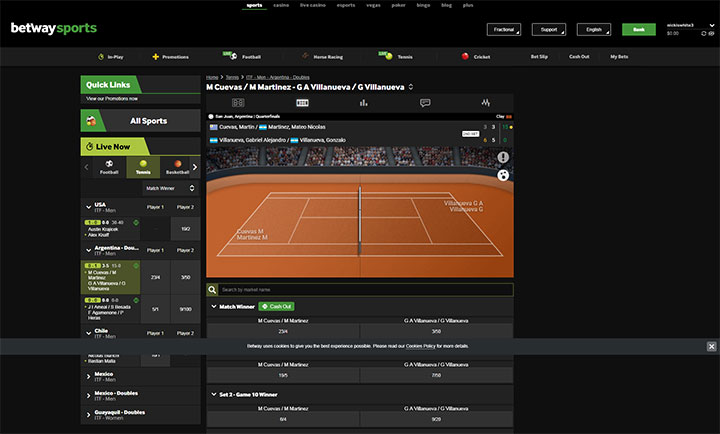This screenshot has height=434, width=720.
Task: Filter Live Now by Tennis
Action: [x=143, y=167]
